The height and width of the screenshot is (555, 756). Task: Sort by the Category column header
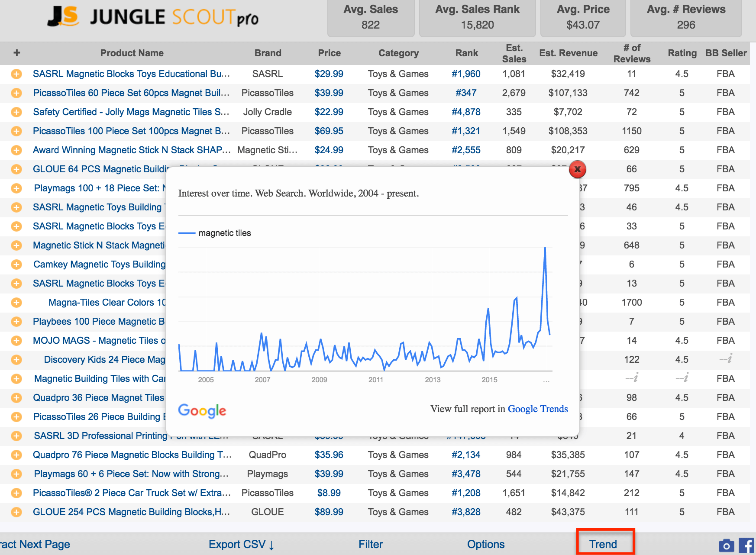(x=398, y=53)
